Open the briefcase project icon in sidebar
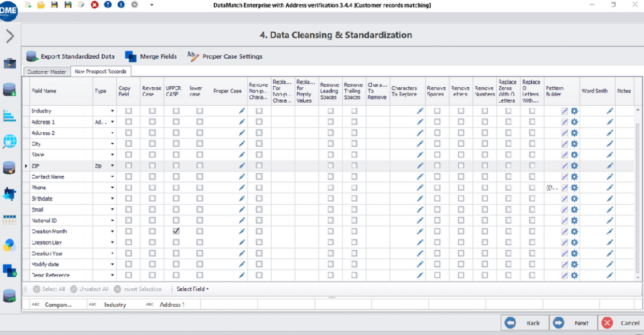644x335 pixels. click(x=9, y=64)
